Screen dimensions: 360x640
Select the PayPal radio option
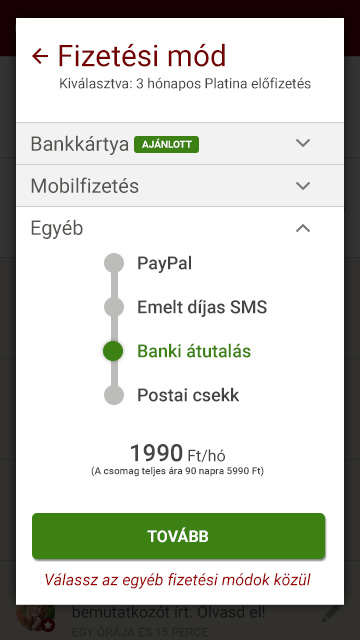(x=114, y=263)
